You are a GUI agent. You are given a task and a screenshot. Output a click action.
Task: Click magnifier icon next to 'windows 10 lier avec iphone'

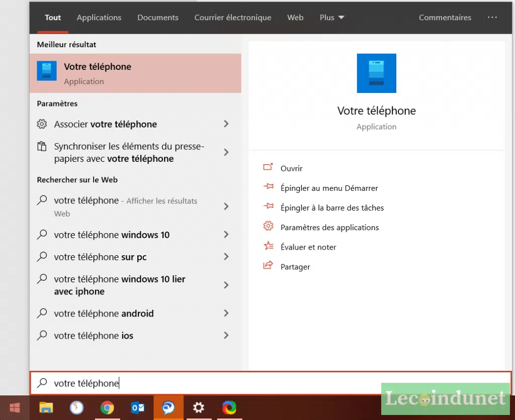(x=42, y=279)
